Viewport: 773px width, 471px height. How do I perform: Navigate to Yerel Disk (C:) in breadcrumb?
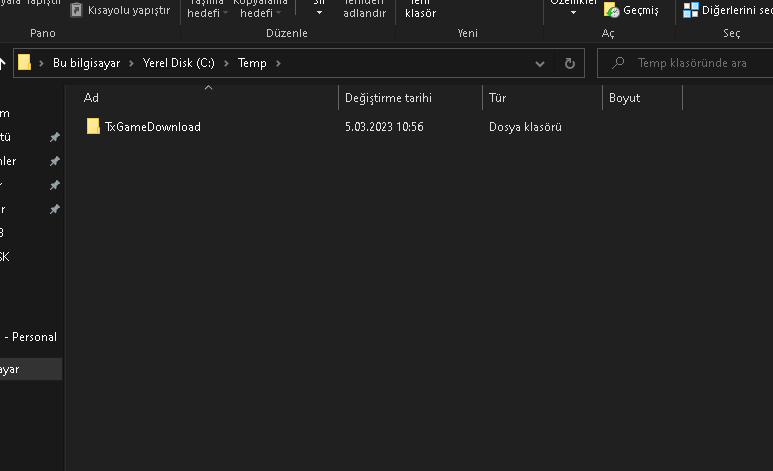179,63
